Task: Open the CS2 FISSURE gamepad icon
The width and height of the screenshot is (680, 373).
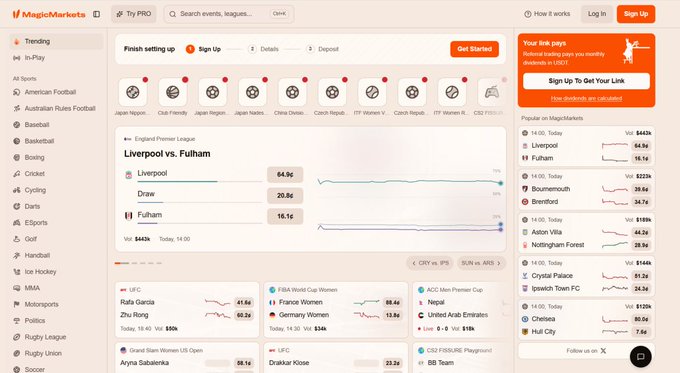Action: pyautogui.click(x=491, y=92)
